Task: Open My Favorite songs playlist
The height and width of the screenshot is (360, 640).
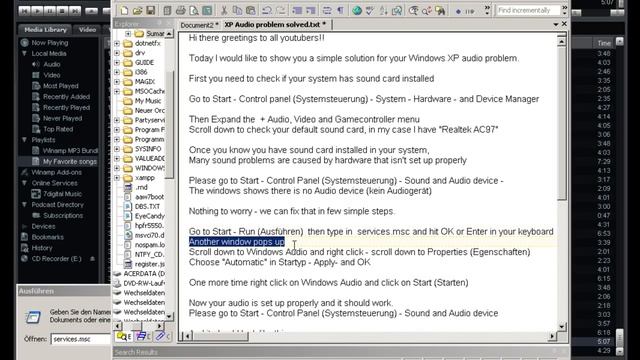Action: [69, 161]
